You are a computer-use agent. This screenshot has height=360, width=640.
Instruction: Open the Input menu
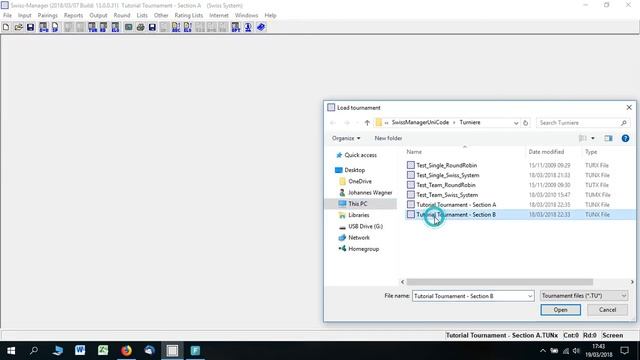pos(24,16)
